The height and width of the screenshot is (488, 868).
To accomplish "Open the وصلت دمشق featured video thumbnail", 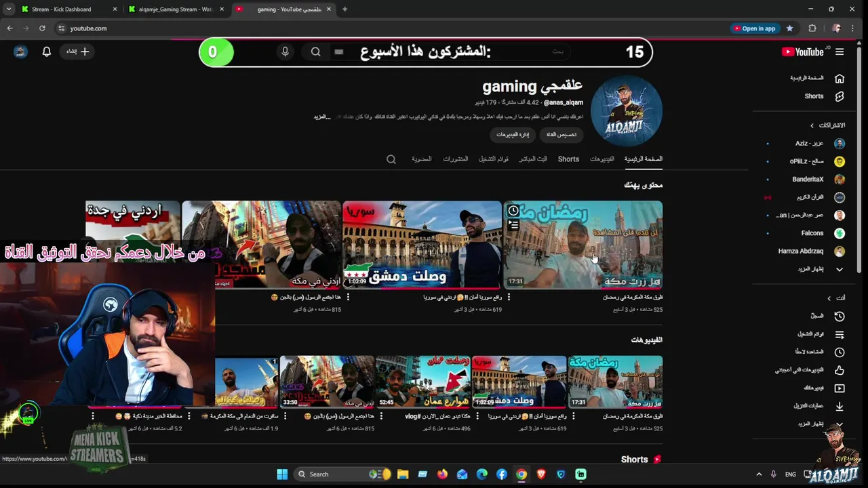I will click(422, 245).
